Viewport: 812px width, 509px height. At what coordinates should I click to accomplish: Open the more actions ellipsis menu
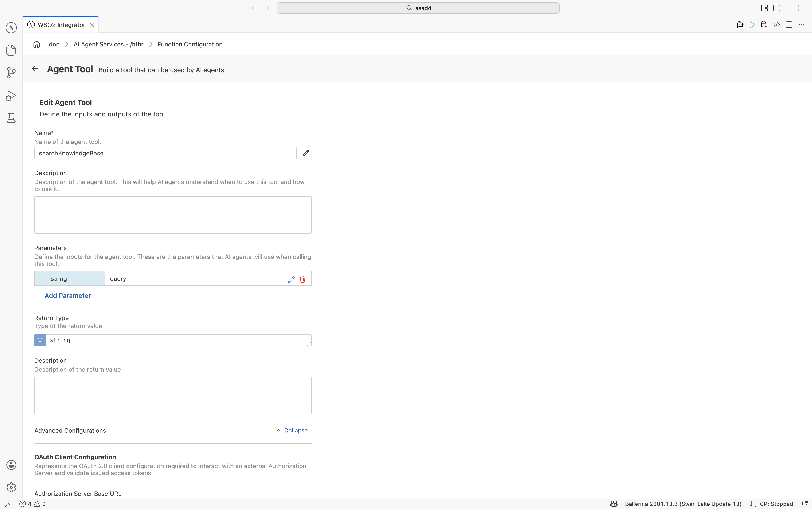[x=801, y=25]
